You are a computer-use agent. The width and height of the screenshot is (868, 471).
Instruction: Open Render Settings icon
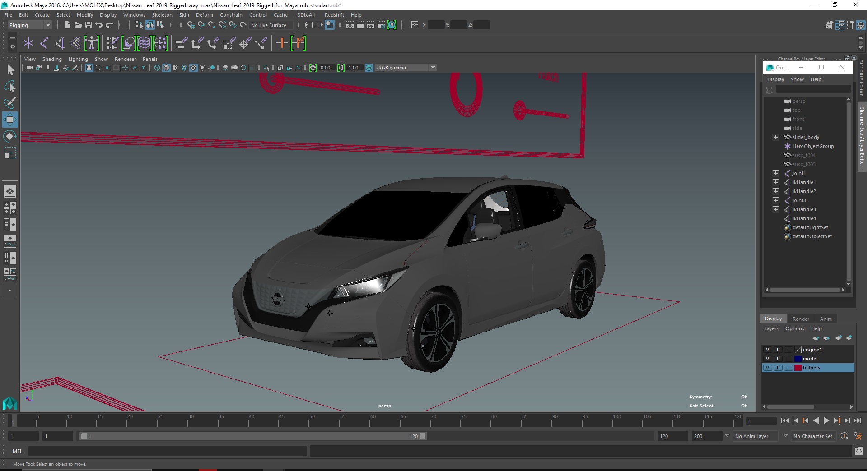click(381, 25)
